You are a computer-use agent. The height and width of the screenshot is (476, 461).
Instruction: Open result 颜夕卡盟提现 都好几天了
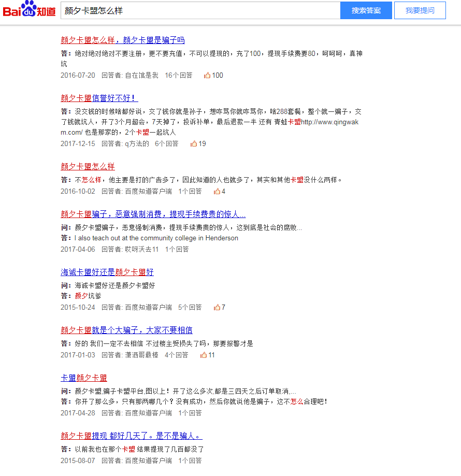132,436
